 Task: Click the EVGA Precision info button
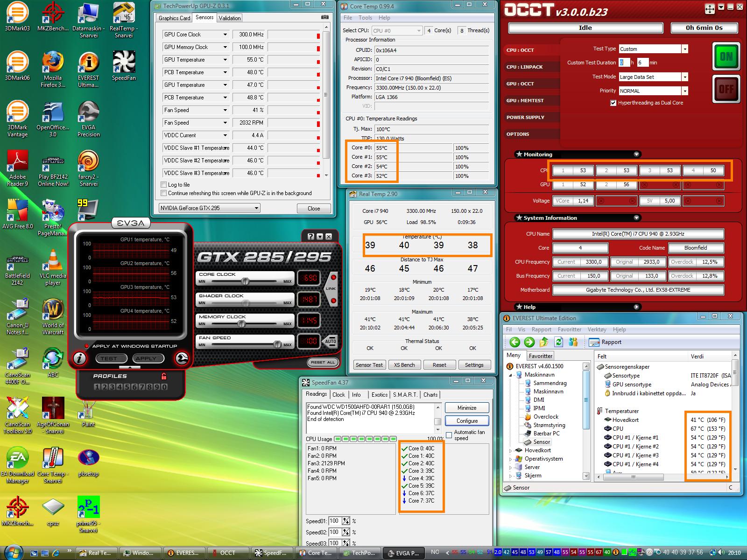[x=80, y=358]
